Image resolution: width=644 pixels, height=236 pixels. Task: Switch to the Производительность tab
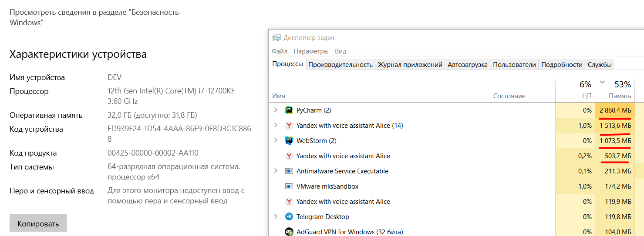pos(341,64)
